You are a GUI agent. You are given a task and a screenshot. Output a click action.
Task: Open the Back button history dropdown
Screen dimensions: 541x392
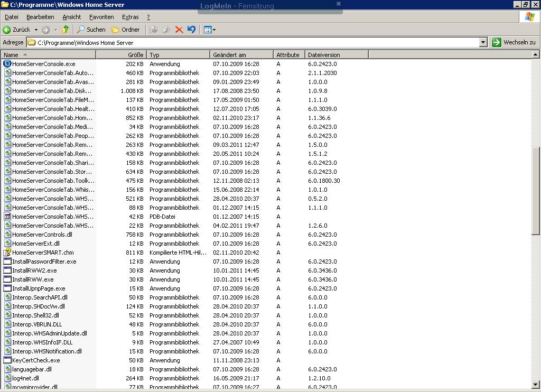tap(36, 30)
